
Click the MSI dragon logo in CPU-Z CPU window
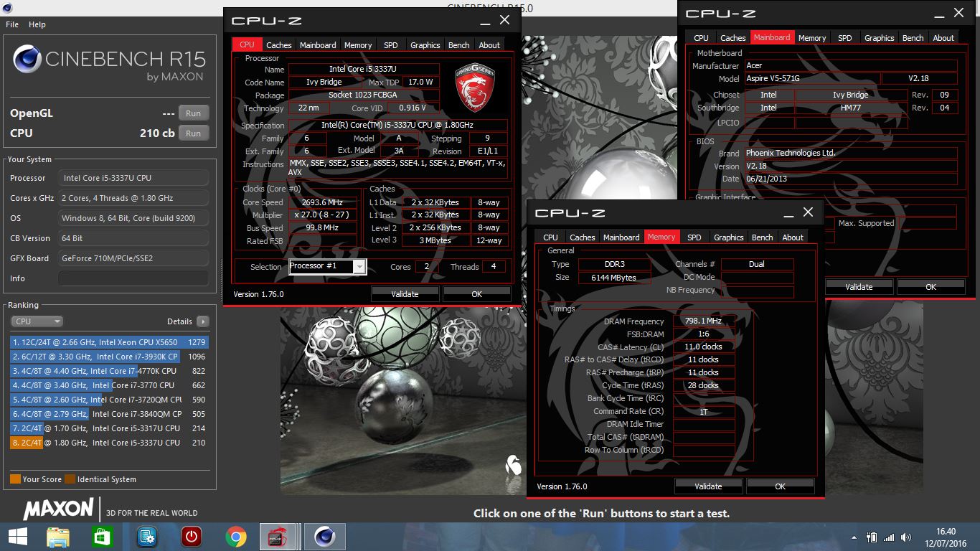click(x=476, y=88)
